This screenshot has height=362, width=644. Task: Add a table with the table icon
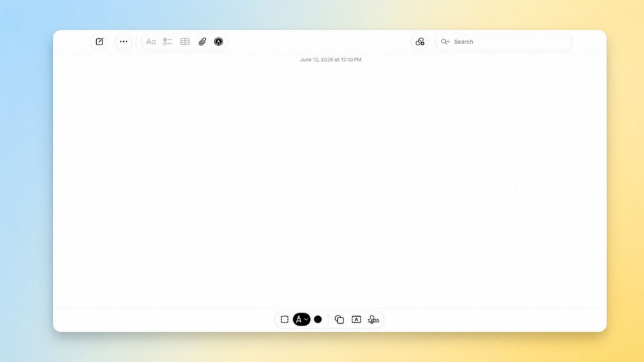pyautogui.click(x=186, y=41)
